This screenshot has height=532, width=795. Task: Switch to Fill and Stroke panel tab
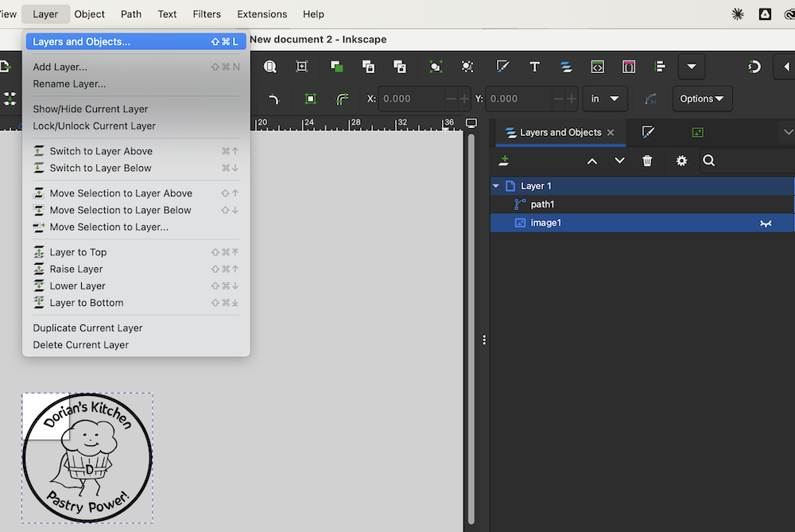(648, 132)
